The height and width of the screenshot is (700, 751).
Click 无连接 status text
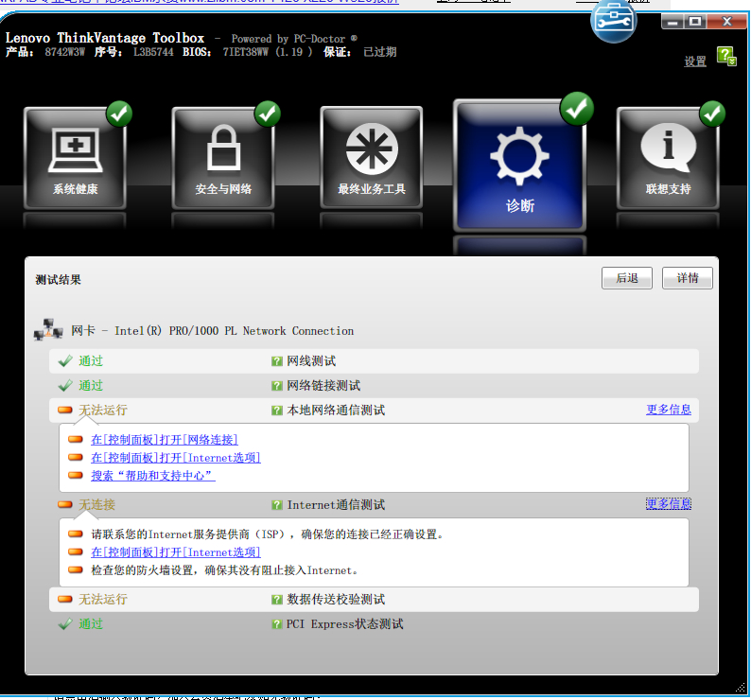click(x=97, y=504)
